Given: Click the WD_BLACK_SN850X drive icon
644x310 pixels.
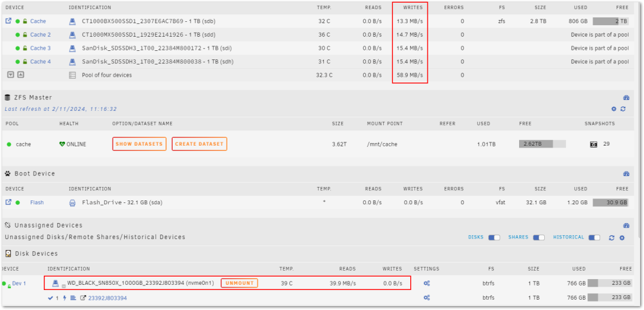Looking at the screenshot, I should coord(55,283).
